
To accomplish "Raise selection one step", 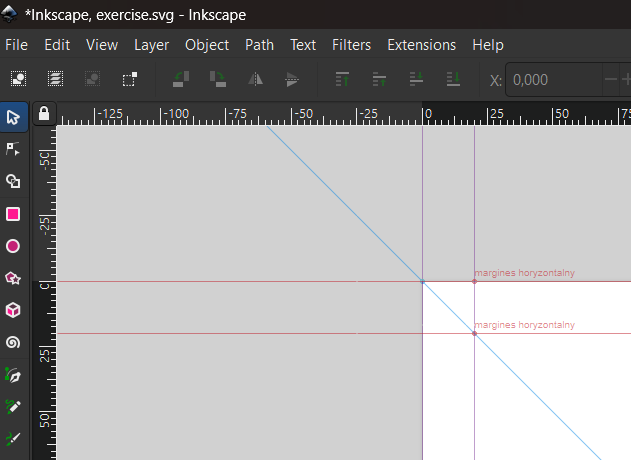I will (379, 79).
